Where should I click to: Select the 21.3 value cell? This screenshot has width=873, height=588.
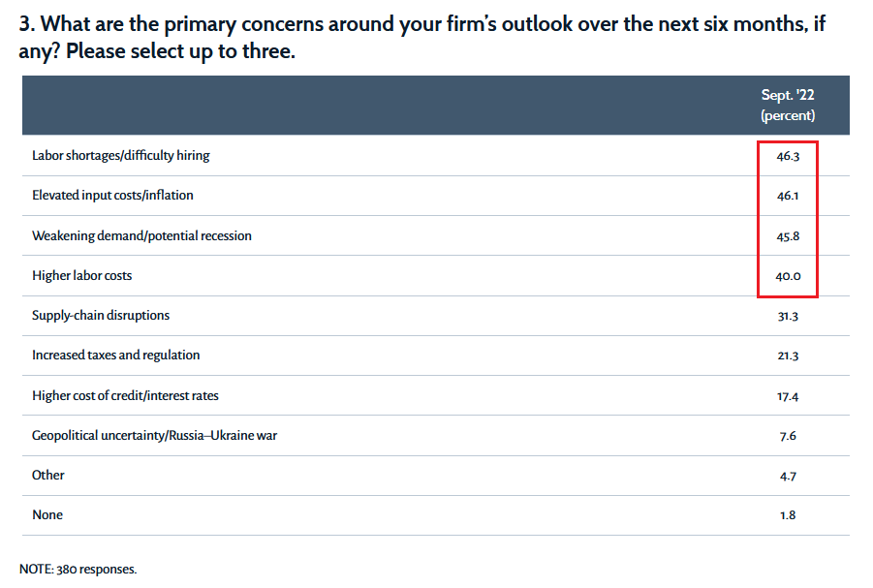pos(788,356)
